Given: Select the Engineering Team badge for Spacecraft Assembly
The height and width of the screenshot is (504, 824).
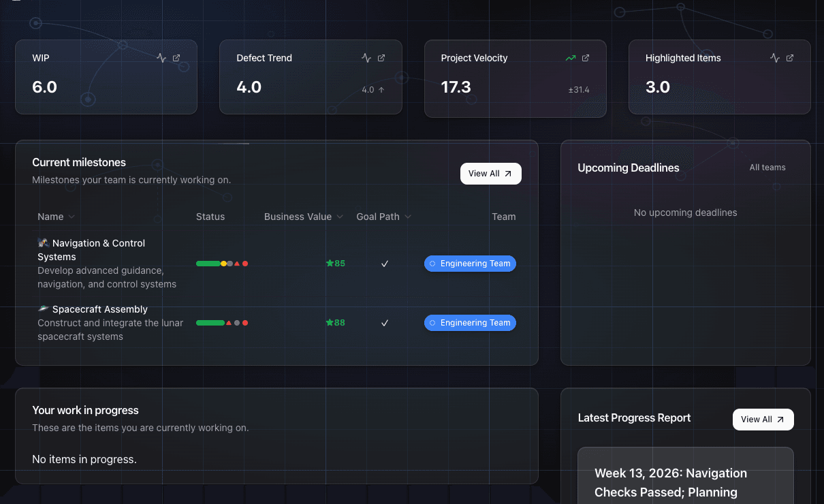Looking at the screenshot, I should 470,322.
